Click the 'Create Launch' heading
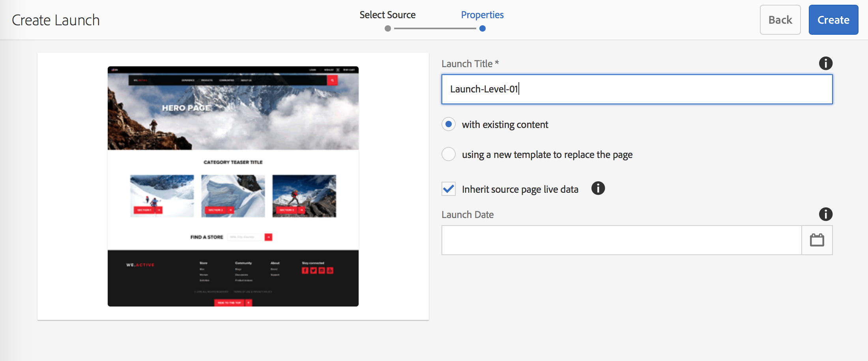868x361 pixels. coord(56,20)
